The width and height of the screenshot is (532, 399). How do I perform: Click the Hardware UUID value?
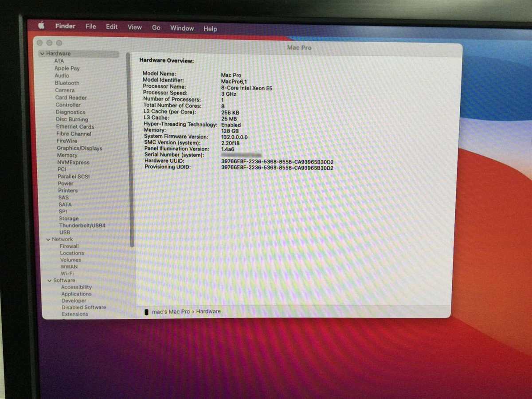(277, 162)
